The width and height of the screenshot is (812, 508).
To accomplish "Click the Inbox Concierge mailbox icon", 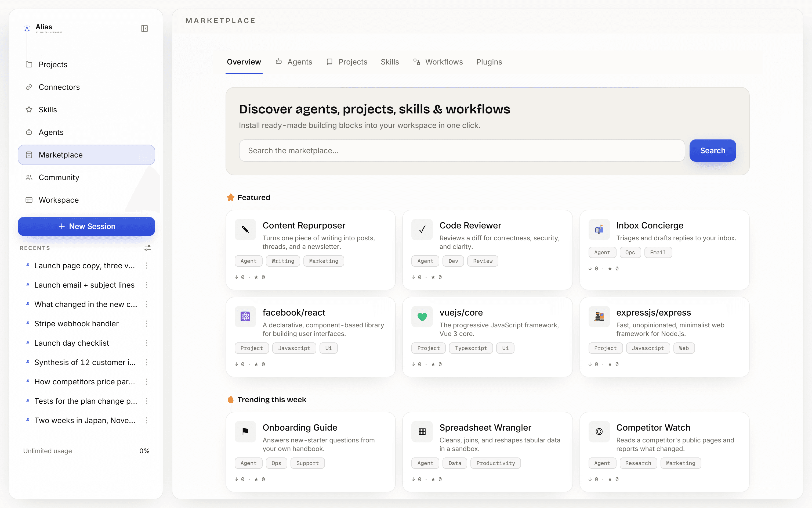I will (599, 230).
